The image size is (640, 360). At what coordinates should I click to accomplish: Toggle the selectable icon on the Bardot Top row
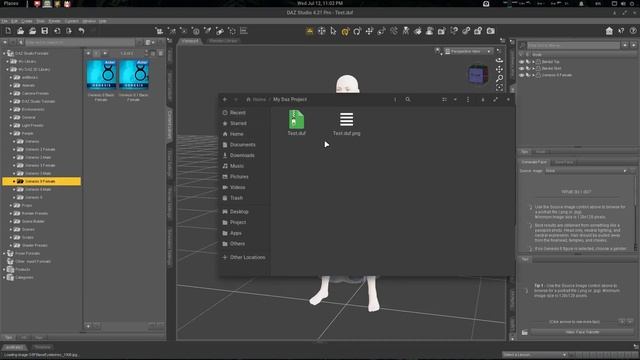pos(528,62)
